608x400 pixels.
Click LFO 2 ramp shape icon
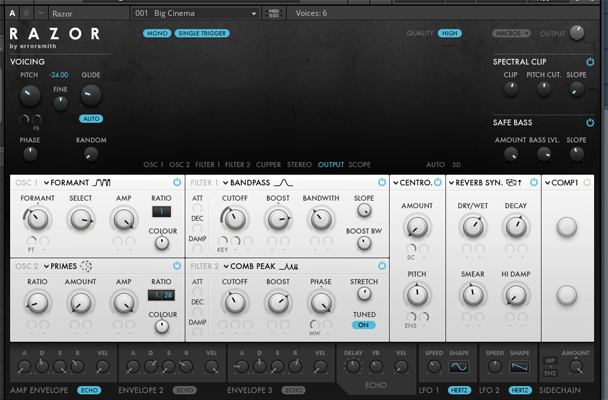coord(520,367)
